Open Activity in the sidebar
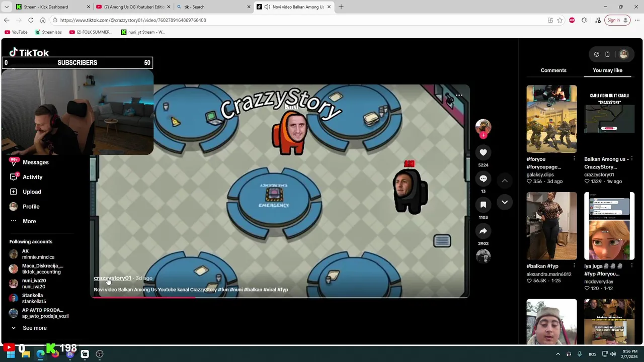This screenshot has width=644, height=362. coord(26,177)
